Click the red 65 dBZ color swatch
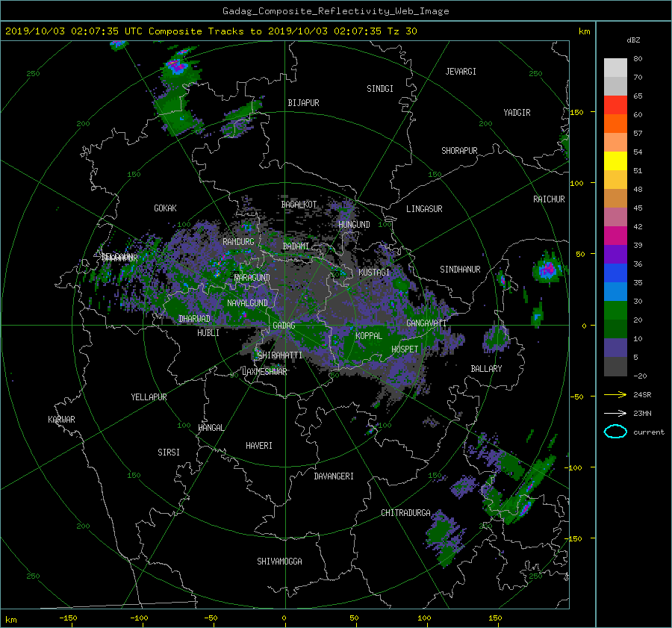672x628 pixels. 615,105
